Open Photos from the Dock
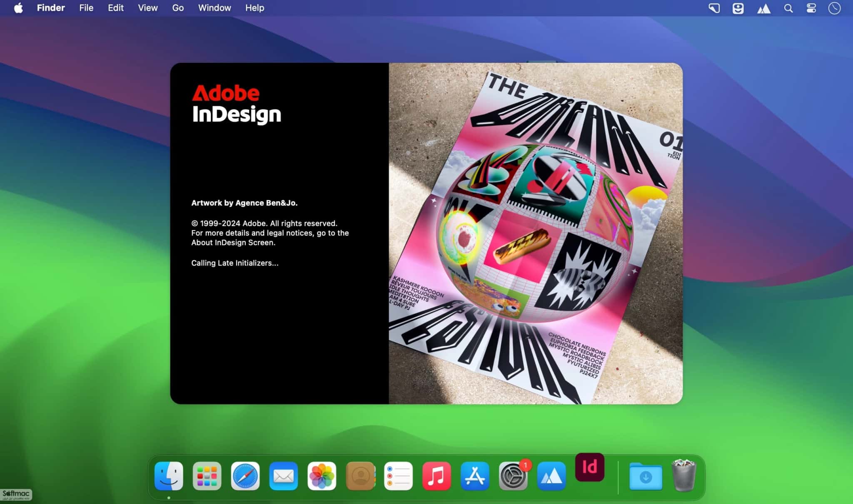Viewport: 853px width, 504px height. (x=322, y=476)
